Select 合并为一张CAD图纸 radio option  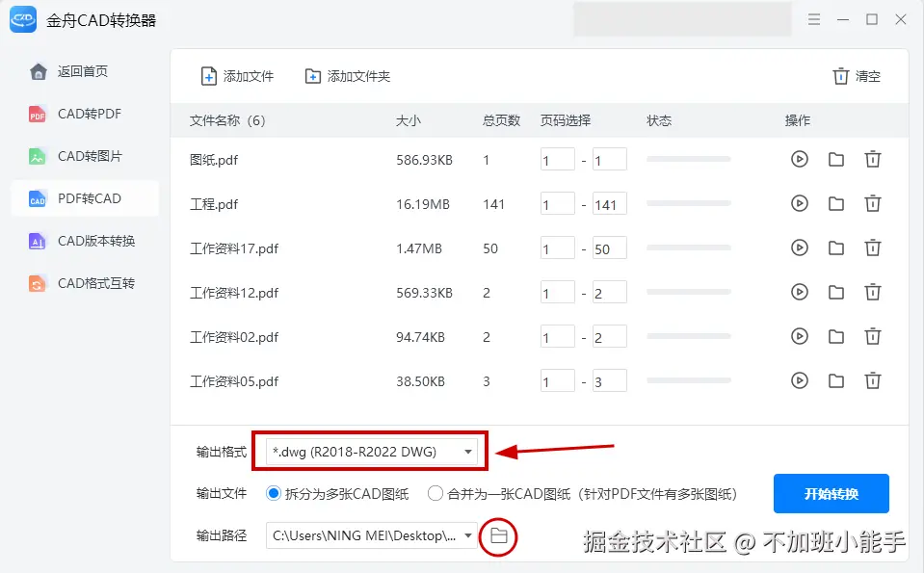[435, 493]
